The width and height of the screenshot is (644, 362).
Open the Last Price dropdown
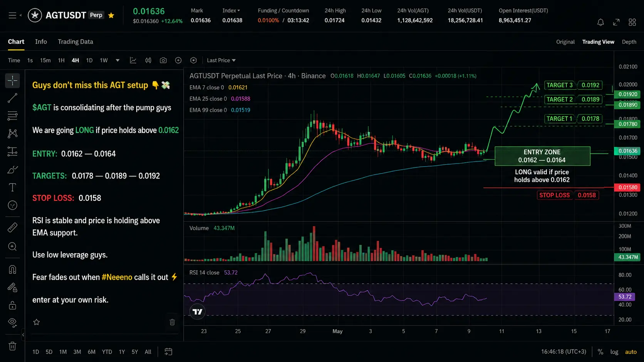coord(221,60)
